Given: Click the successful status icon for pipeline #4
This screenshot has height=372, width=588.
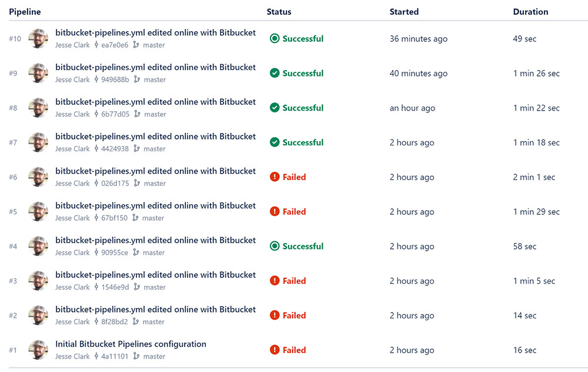Looking at the screenshot, I should click(x=275, y=247).
